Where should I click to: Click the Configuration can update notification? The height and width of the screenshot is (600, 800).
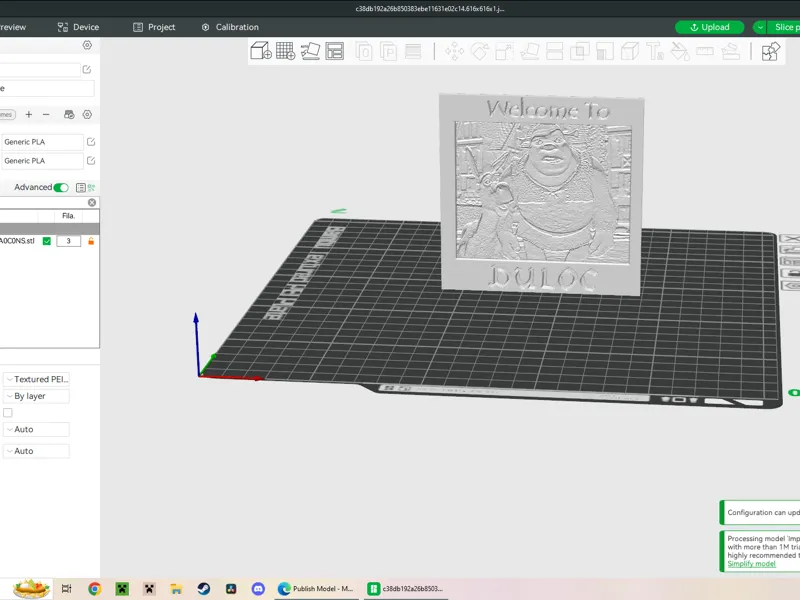pyautogui.click(x=760, y=512)
